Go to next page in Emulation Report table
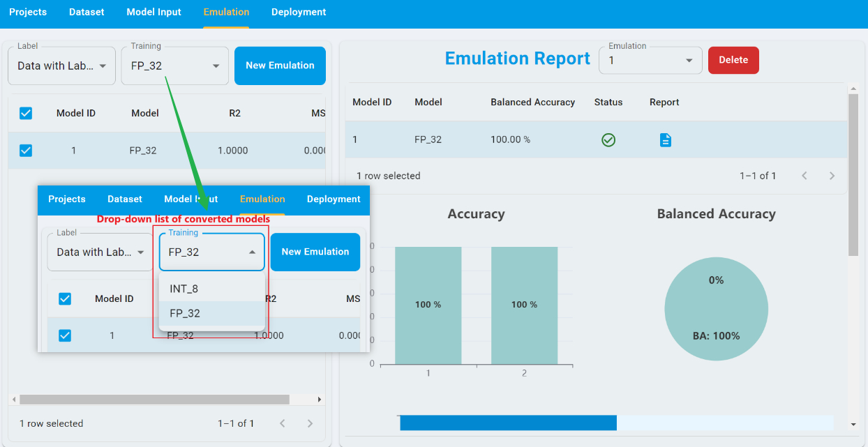 point(832,176)
